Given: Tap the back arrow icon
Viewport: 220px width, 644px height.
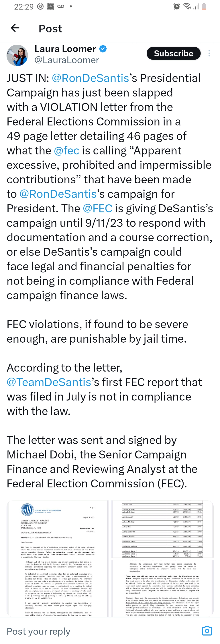Looking at the screenshot, I should click(15, 28).
